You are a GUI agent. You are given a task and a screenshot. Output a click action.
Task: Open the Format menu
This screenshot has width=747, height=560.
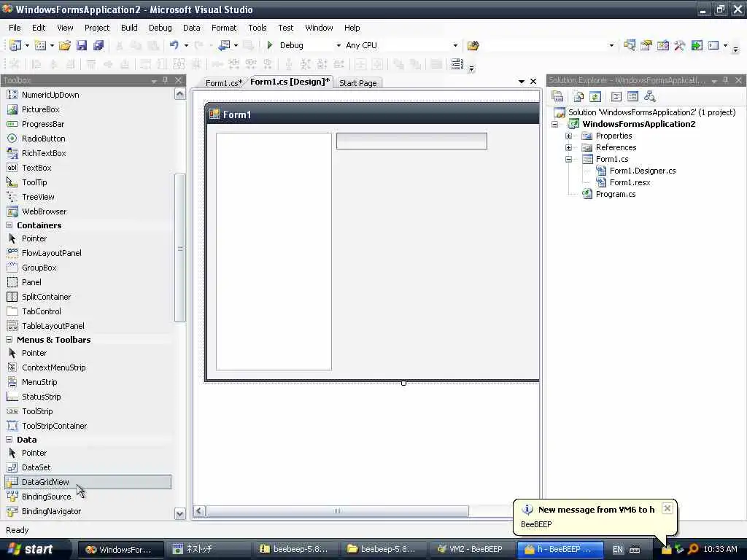(223, 28)
